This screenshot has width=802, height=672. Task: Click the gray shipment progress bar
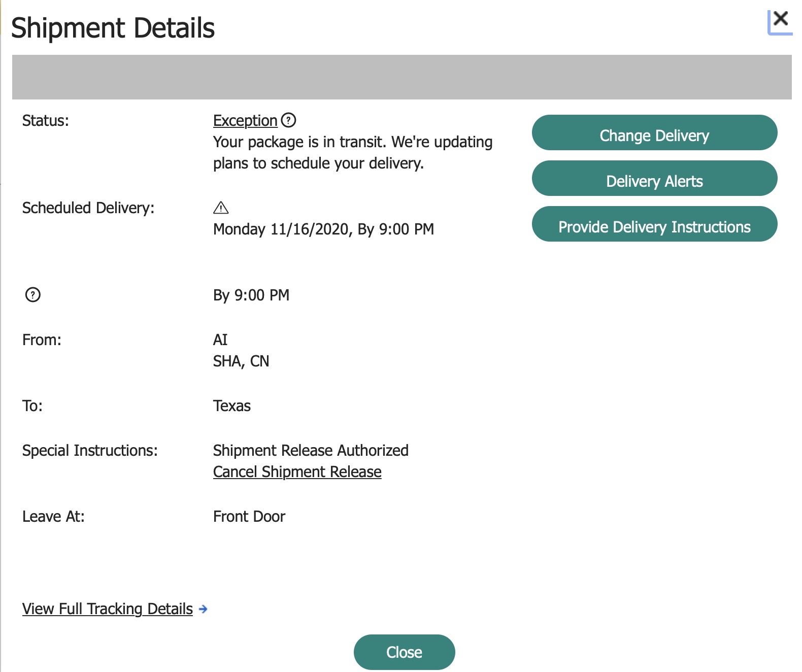(x=401, y=76)
